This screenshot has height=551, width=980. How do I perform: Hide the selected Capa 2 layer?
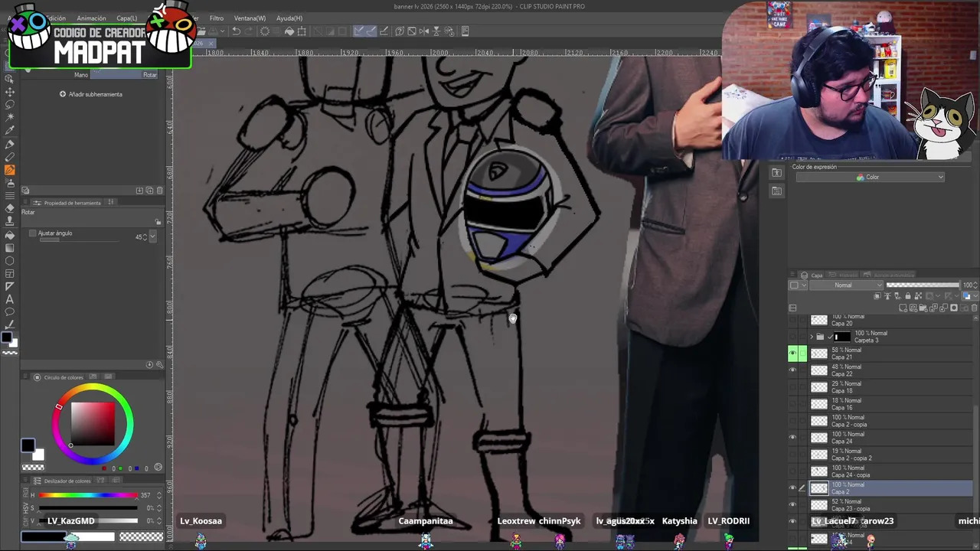pyautogui.click(x=792, y=488)
